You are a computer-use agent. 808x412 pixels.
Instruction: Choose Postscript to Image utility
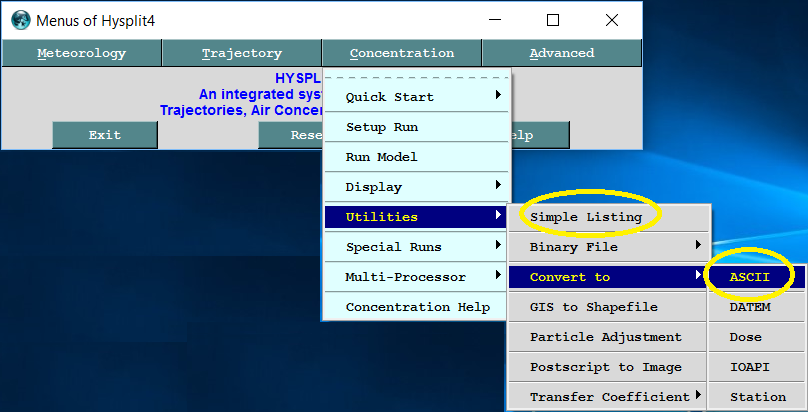tap(607, 367)
